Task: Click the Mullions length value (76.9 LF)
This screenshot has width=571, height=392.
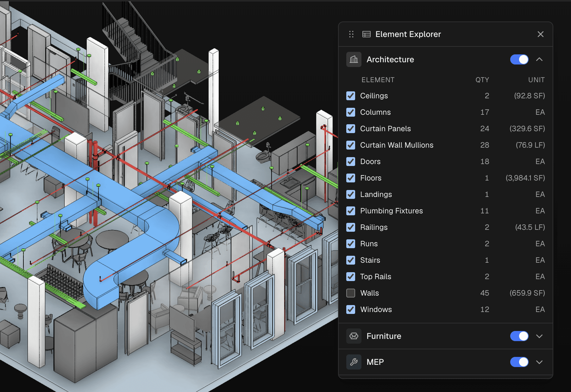Action: 530,145
